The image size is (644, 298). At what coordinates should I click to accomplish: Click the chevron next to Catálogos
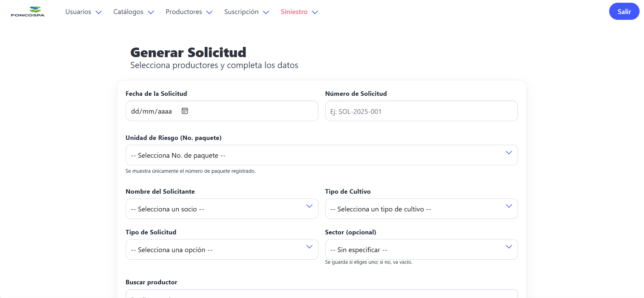[151, 12]
